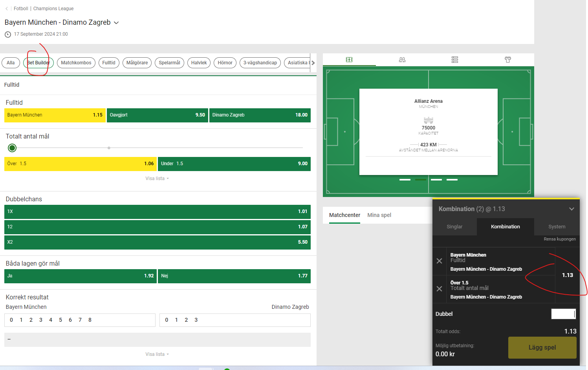Click the Rensa kupongen link
The image size is (588, 370).
coord(559,239)
